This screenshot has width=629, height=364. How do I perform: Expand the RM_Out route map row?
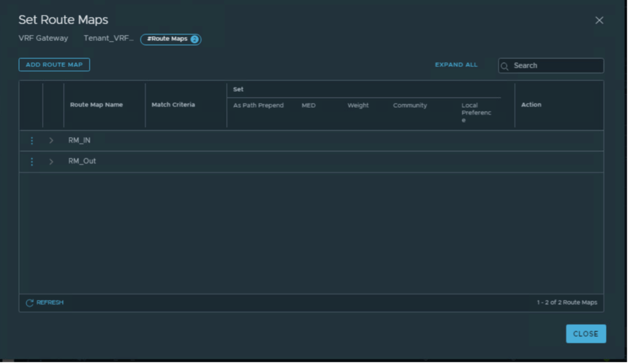click(x=51, y=162)
